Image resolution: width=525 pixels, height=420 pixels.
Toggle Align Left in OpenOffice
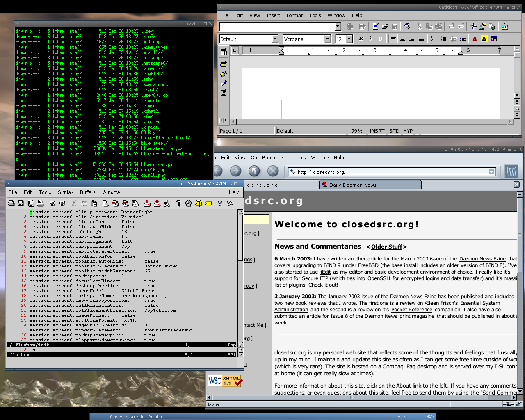point(393,39)
